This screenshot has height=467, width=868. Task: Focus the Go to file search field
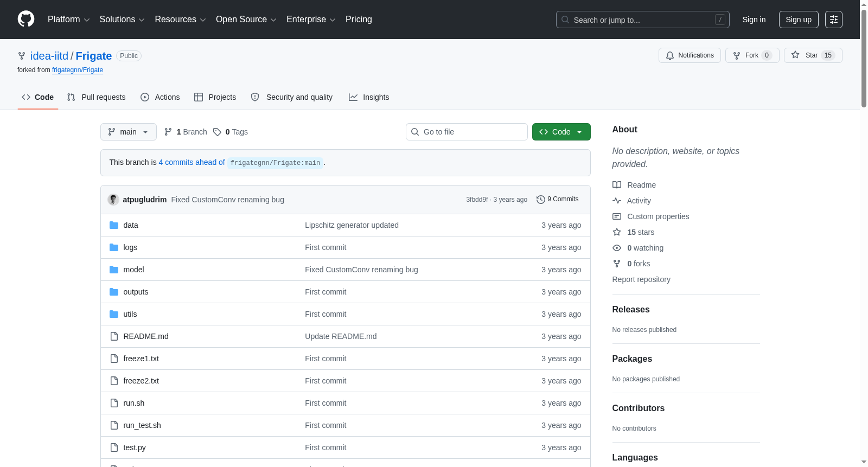467,132
